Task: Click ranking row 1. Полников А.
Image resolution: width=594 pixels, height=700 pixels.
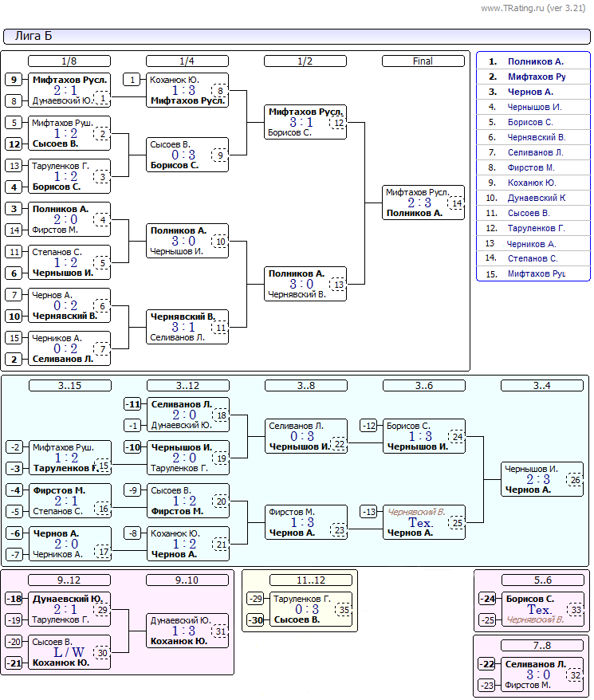Action: point(533,61)
